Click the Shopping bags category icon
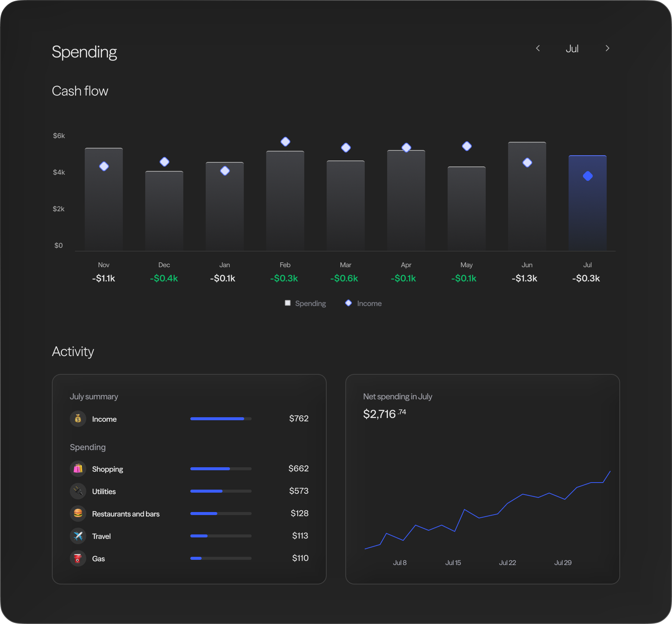Image resolution: width=672 pixels, height=624 pixels. [x=78, y=469]
